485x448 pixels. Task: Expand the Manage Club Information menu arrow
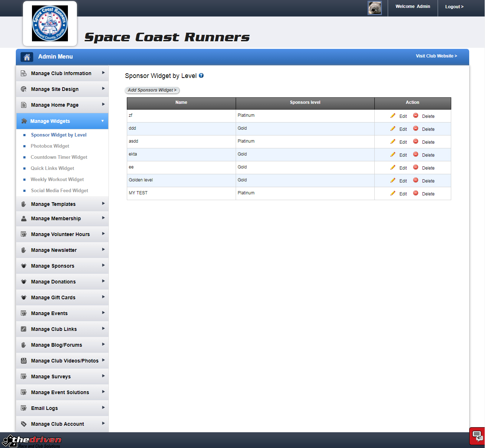coord(103,73)
